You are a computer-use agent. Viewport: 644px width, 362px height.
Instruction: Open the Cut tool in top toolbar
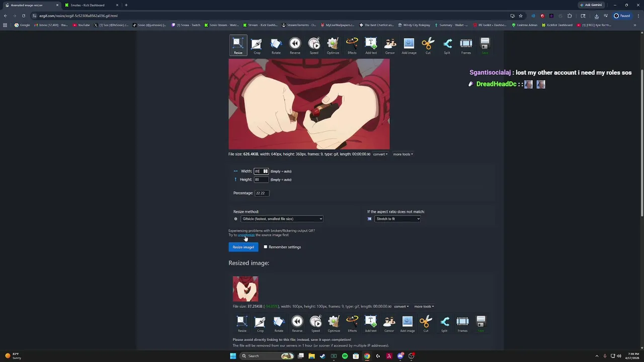coord(428,45)
